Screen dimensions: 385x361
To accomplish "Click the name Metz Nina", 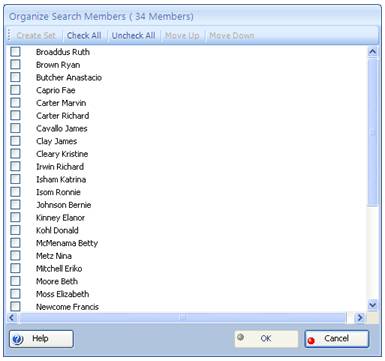I will (x=54, y=256).
